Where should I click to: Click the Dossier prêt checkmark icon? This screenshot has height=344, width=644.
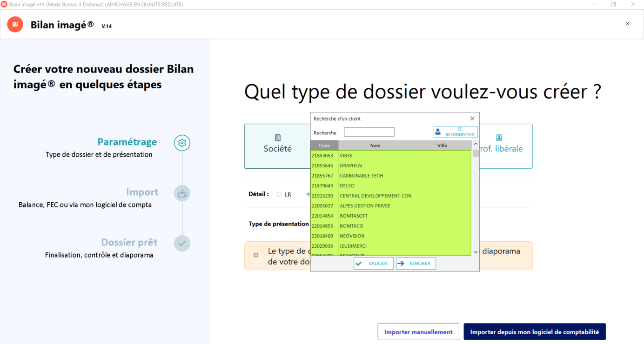pos(182,243)
